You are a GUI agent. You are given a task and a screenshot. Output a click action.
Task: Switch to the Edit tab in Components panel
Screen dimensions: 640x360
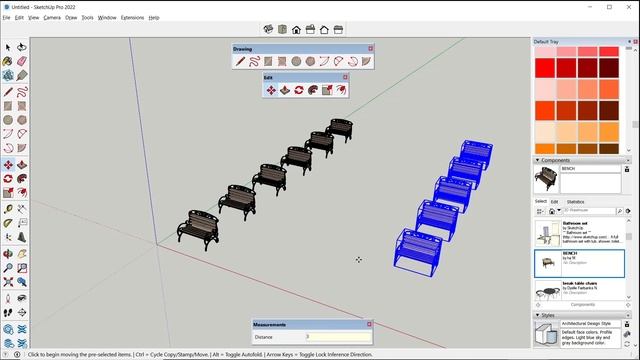coord(554,202)
